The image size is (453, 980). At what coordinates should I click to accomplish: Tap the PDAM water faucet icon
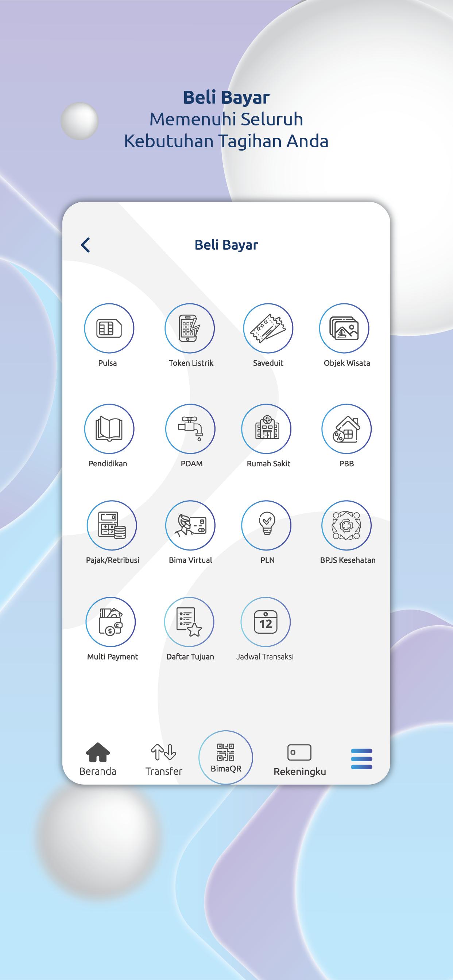click(x=190, y=429)
